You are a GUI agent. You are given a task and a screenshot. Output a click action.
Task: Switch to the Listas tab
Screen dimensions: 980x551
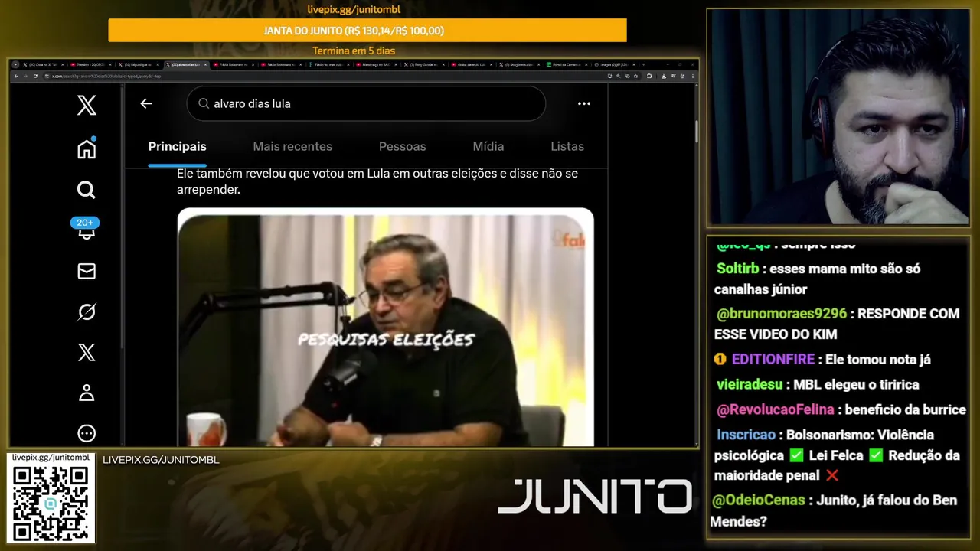[567, 146]
